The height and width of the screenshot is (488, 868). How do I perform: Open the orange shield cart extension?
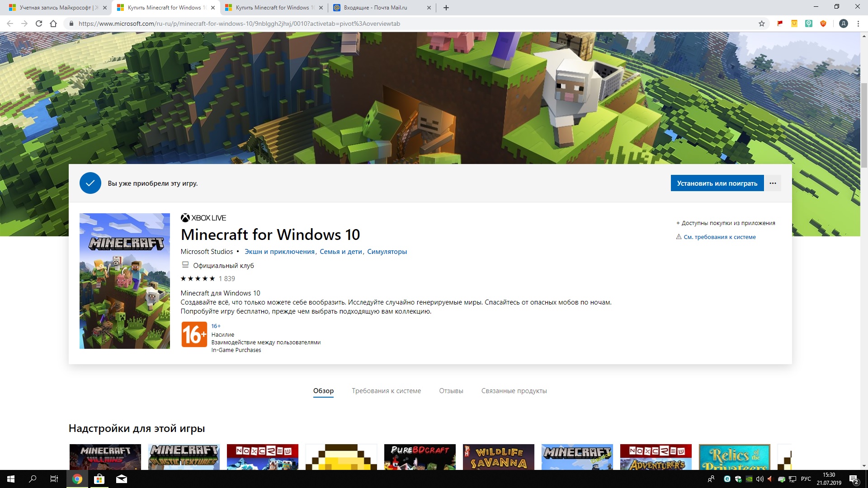(x=823, y=23)
